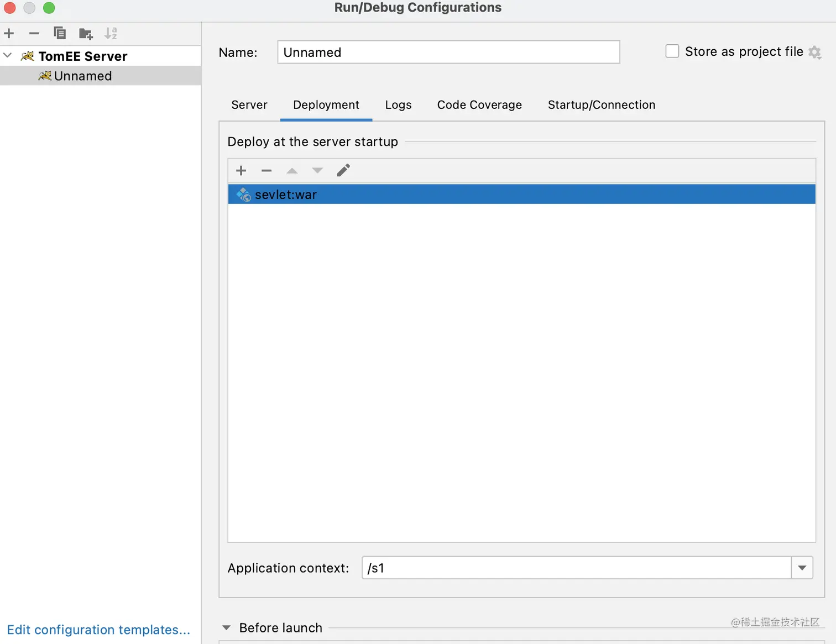Open the Application context dropdown
This screenshot has height=644, width=836.
[802, 568]
